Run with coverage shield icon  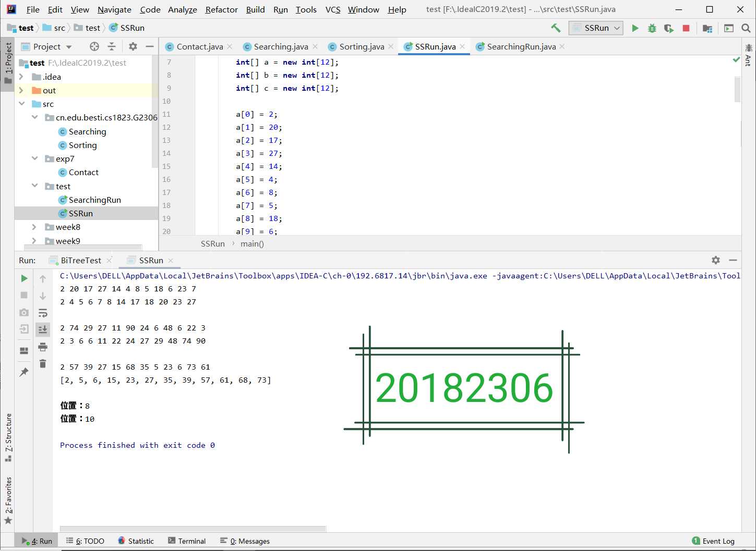click(x=669, y=28)
